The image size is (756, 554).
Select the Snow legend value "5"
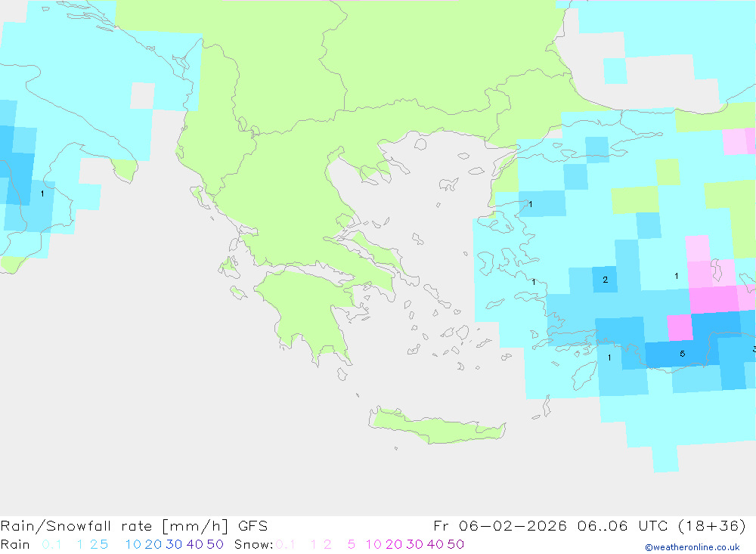pyautogui.click(x=352, y=544)
